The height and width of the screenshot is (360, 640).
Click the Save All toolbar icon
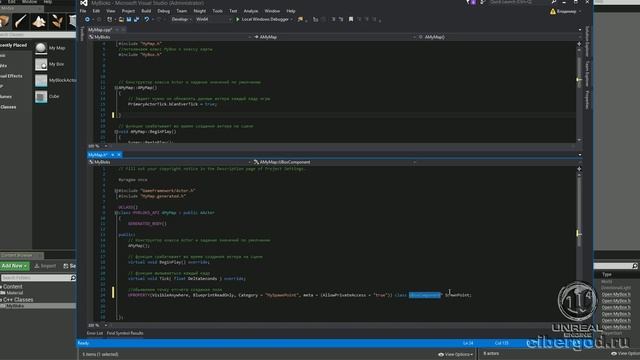click(136, 19)
